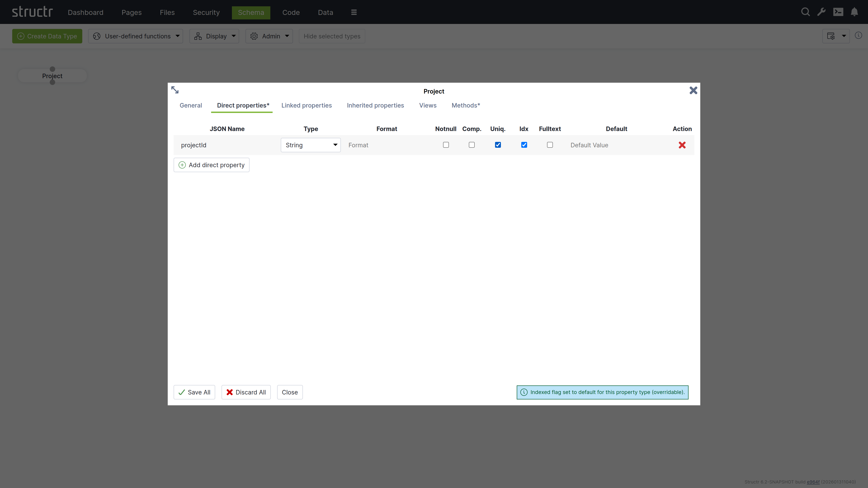Open the search icon in the top bar
This screenshot has height=488, width=868.
click(x=805, y=12)
